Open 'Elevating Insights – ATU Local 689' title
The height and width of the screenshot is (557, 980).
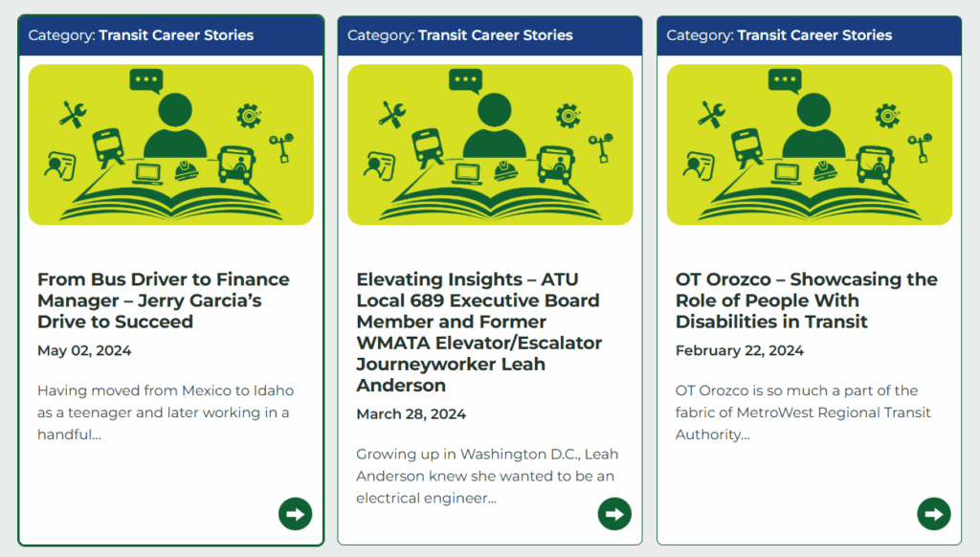click(x=479, y=332)
